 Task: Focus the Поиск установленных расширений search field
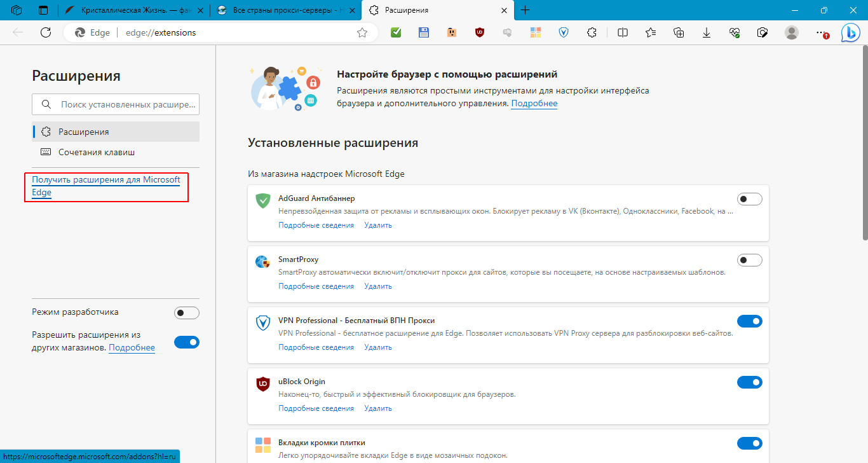129,104
